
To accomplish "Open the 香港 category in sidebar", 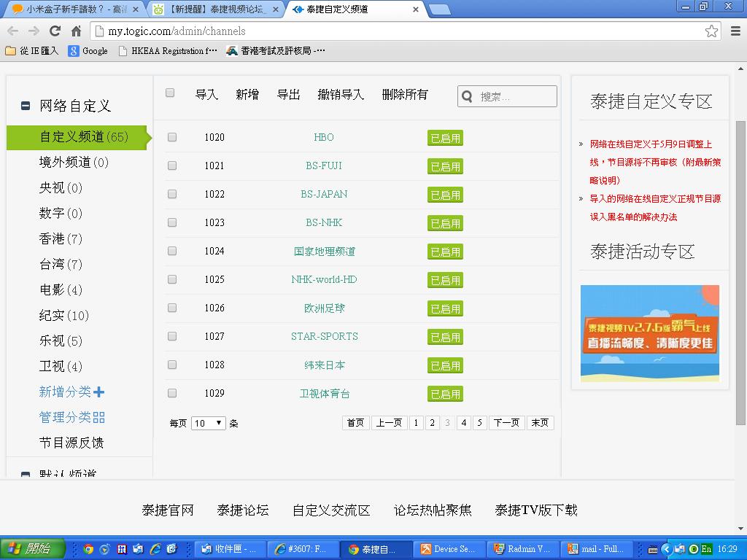I will [61, 239].
